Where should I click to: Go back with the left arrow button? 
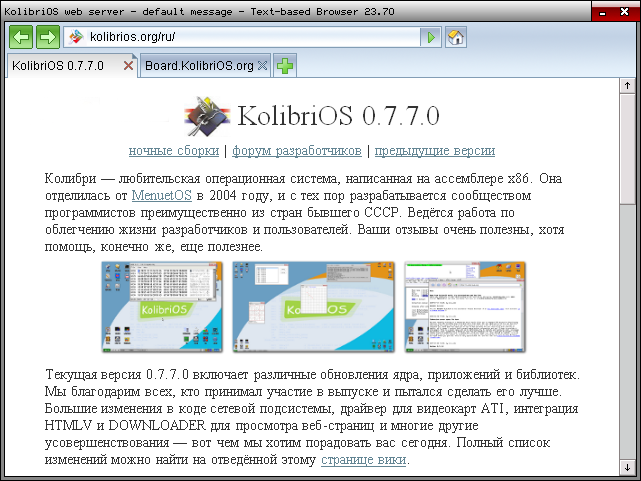[21, 38]
